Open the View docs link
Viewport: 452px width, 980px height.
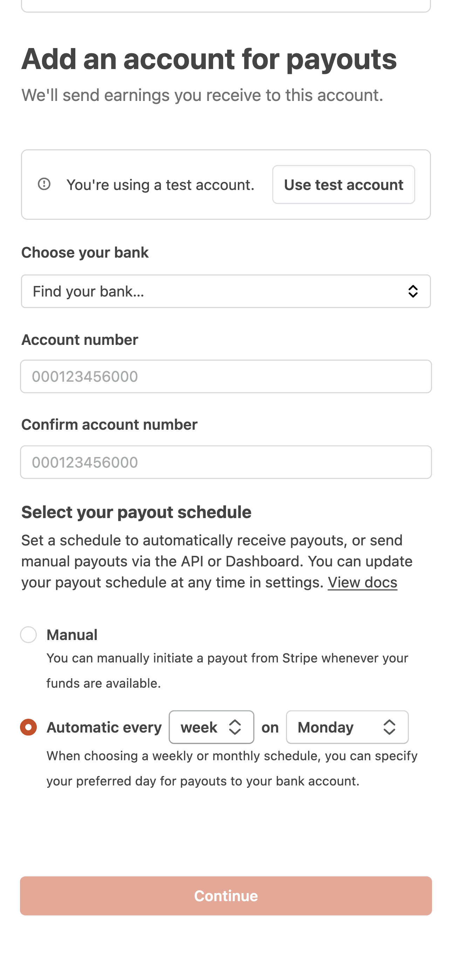(x=362, y=582)
